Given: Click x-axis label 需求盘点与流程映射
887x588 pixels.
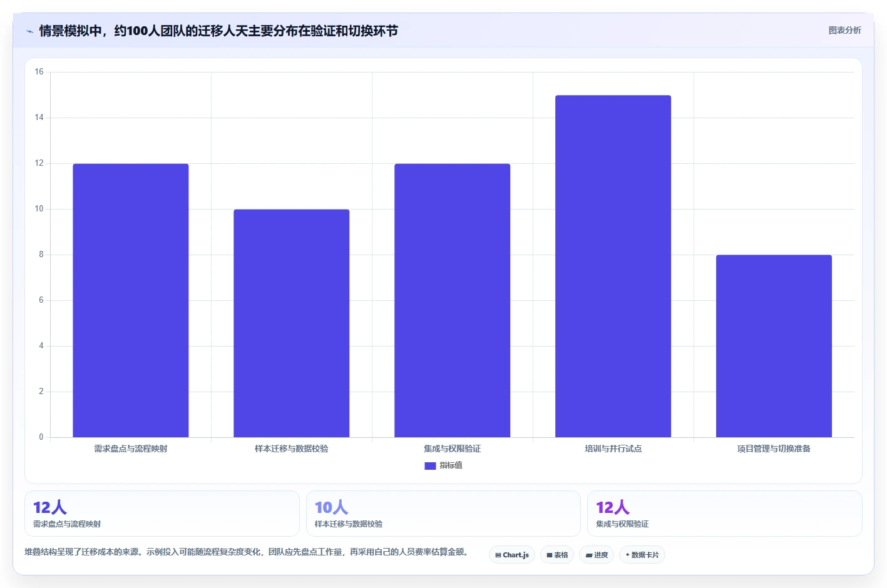Looking at the screenshot, I should (131, 449).
